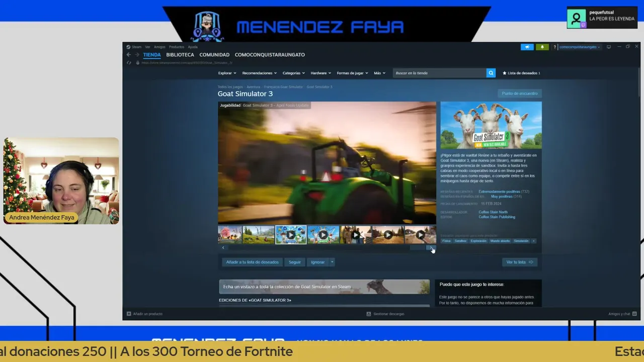
Task: Click the forward navigation arrow in Steam
Action: 137,55
